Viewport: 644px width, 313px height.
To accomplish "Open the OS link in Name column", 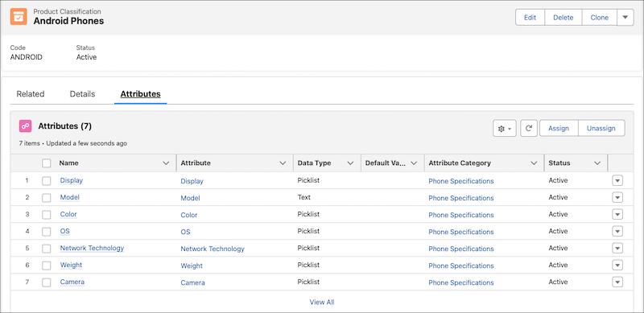I will (x=65, y=231).
